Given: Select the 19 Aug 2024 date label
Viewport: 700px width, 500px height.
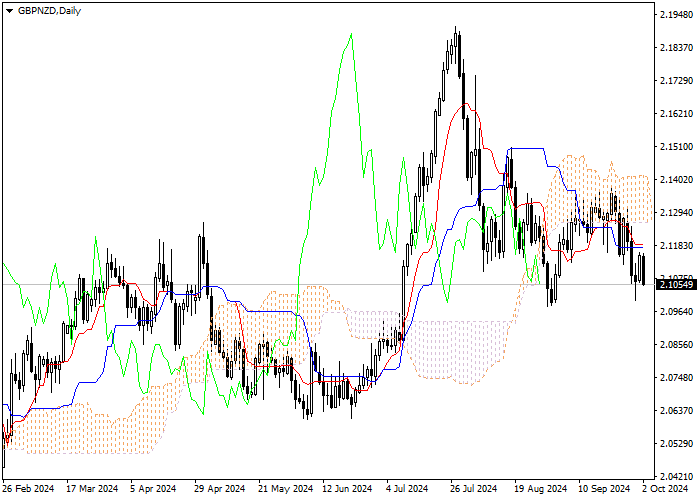Looking at the screenshot, I should pos(540,489).
